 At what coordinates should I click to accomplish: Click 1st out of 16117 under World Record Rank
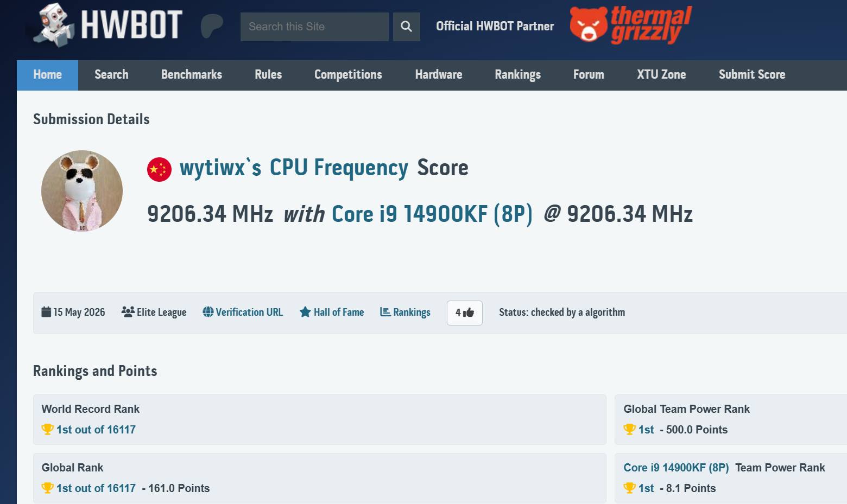pos(96,430)
